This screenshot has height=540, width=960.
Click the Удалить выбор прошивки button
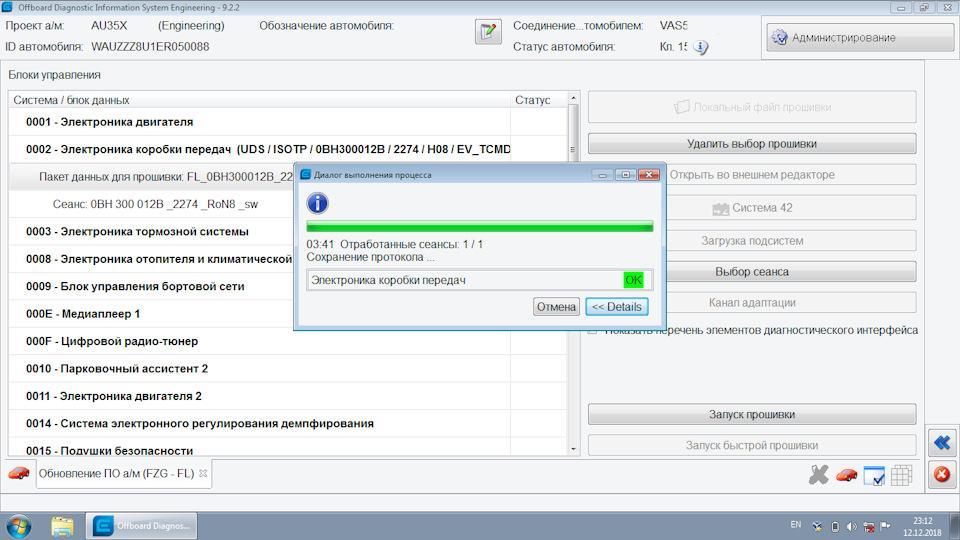click(752, 144)
